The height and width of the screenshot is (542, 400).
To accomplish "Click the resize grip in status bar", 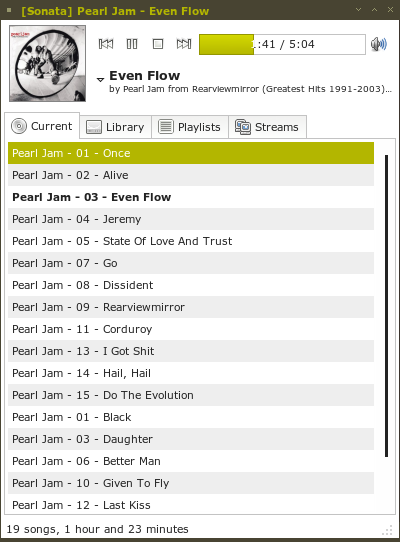I will [x=389, y=530].
